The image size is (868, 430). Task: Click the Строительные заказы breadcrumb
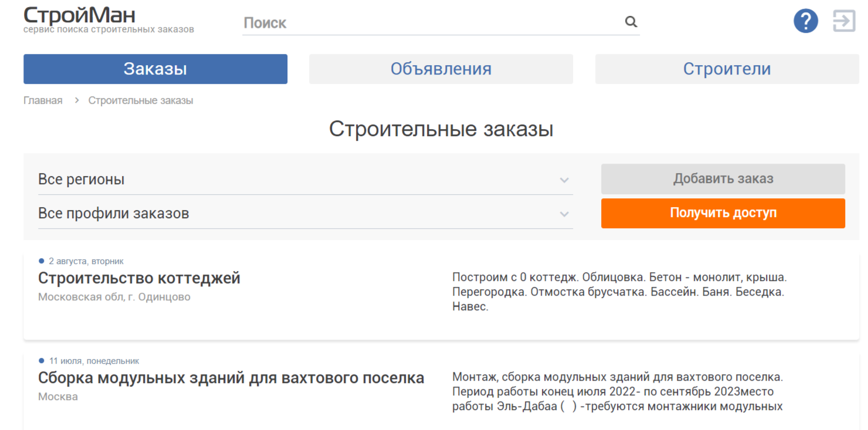coord(141,100)
